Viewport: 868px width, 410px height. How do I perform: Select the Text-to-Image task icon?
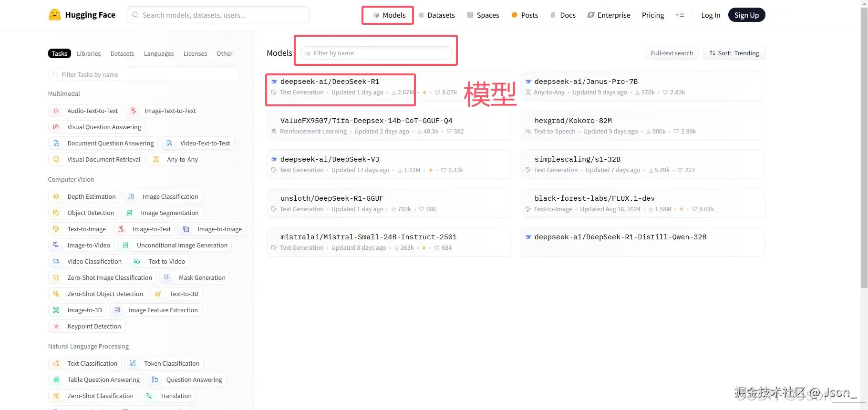pyautogui.click(x=56, y=229)
